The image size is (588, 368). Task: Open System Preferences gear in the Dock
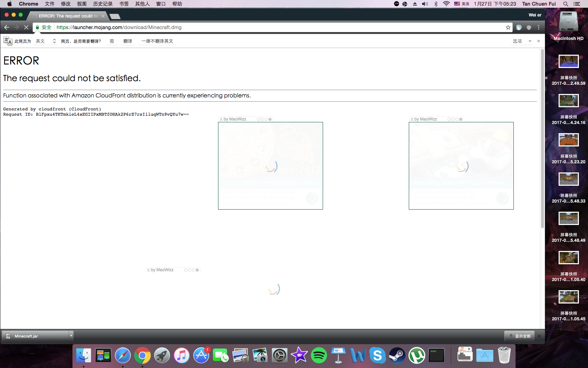tap(280, 356)
